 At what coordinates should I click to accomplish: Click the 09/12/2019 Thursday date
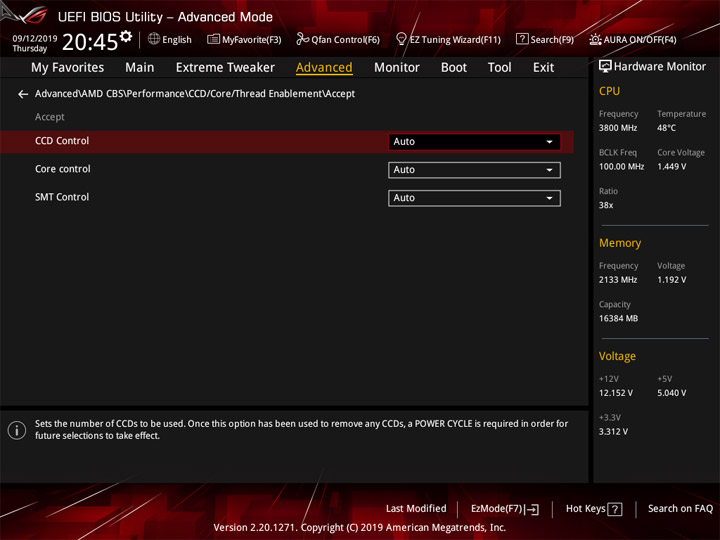pyautogui.click(x=34, y=44)
